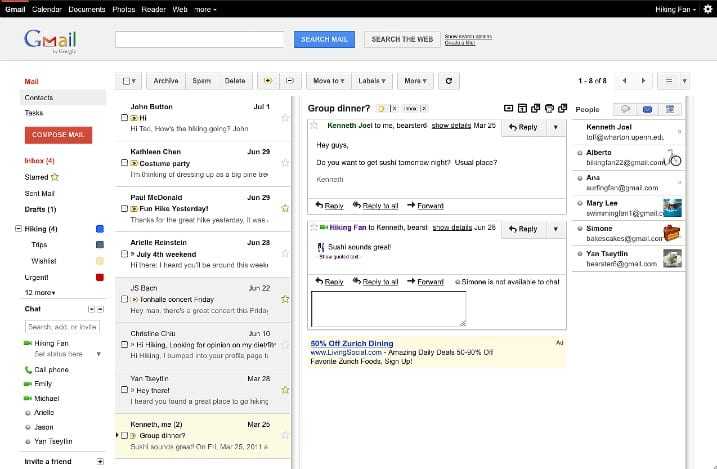This screenshot has width=717, height=469.
Task: Open the Hiking Fan account menu
Action: pos(675,9)
